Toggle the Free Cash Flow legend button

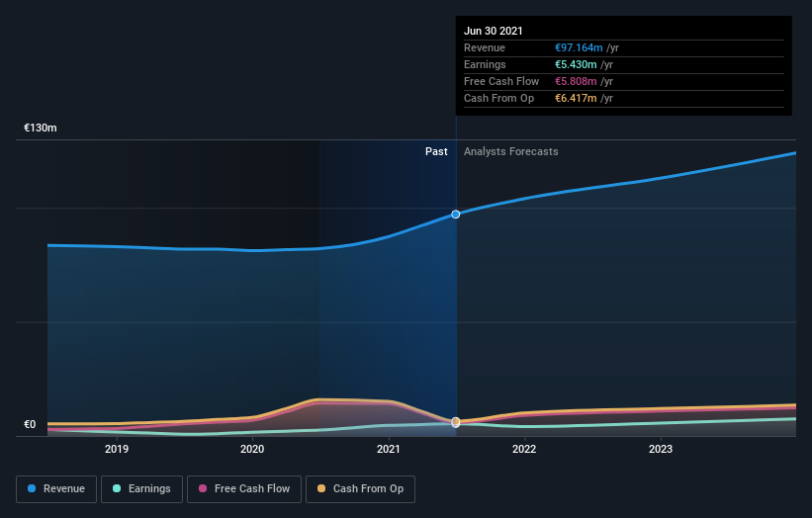click(244, 489)
